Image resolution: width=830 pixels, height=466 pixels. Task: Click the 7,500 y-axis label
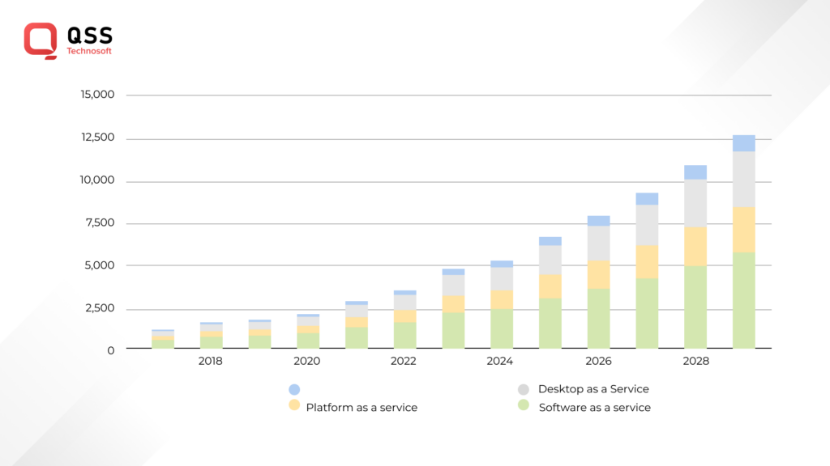[101, 223]
